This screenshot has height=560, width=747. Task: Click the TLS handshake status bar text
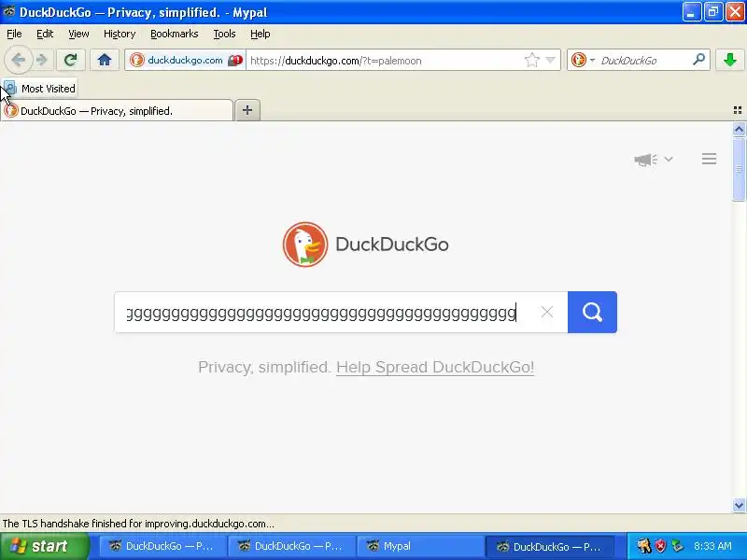pos(138,524)
